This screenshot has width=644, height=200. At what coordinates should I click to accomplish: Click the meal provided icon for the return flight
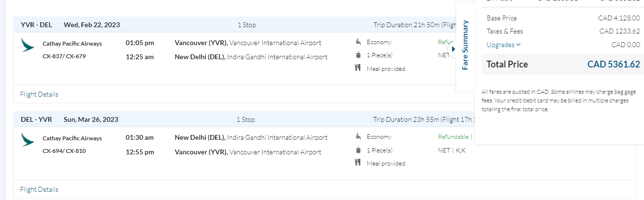click(x=358, y=163)
